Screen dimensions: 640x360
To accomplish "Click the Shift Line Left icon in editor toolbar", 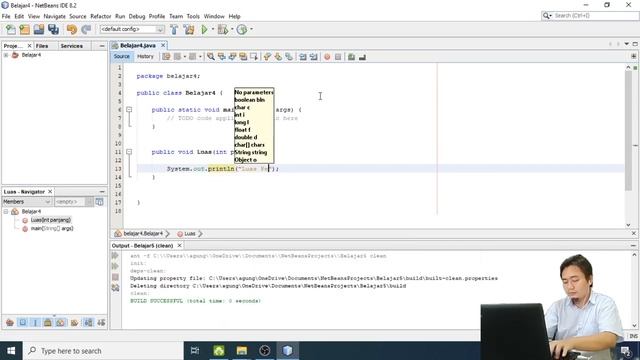I will (302, 57).
